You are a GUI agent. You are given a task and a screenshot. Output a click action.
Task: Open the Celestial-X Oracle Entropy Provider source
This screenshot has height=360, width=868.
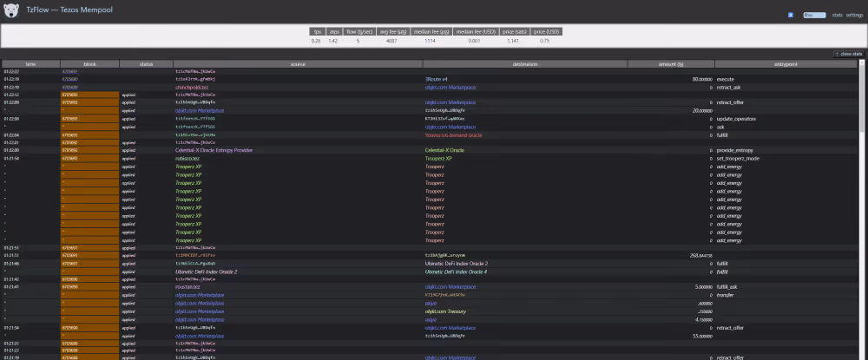[214, 150]
